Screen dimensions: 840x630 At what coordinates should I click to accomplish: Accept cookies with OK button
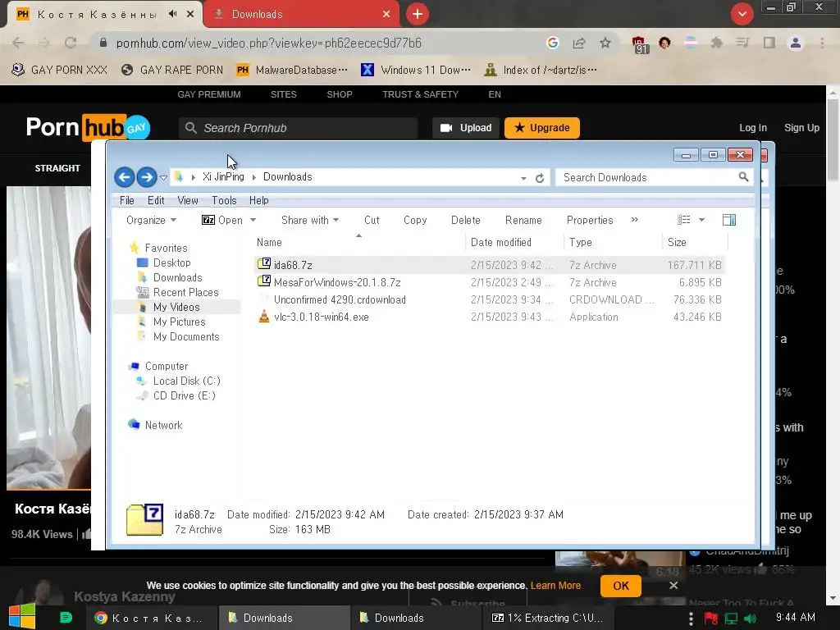pyautogui.click(x=621, y=586)
